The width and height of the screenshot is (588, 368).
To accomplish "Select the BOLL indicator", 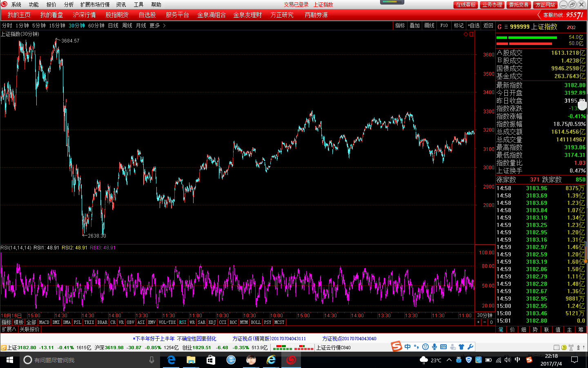I will point(256,322).
